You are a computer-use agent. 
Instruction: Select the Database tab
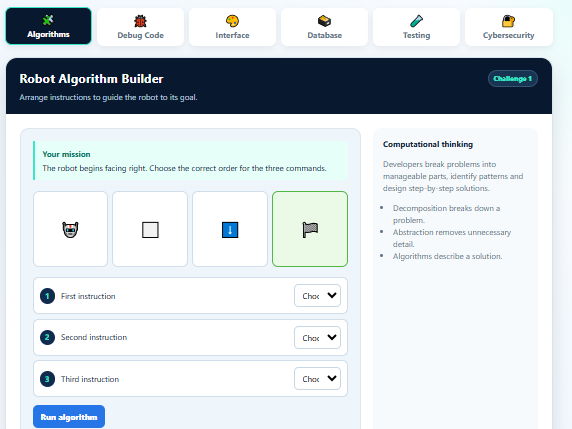point(324,27)
